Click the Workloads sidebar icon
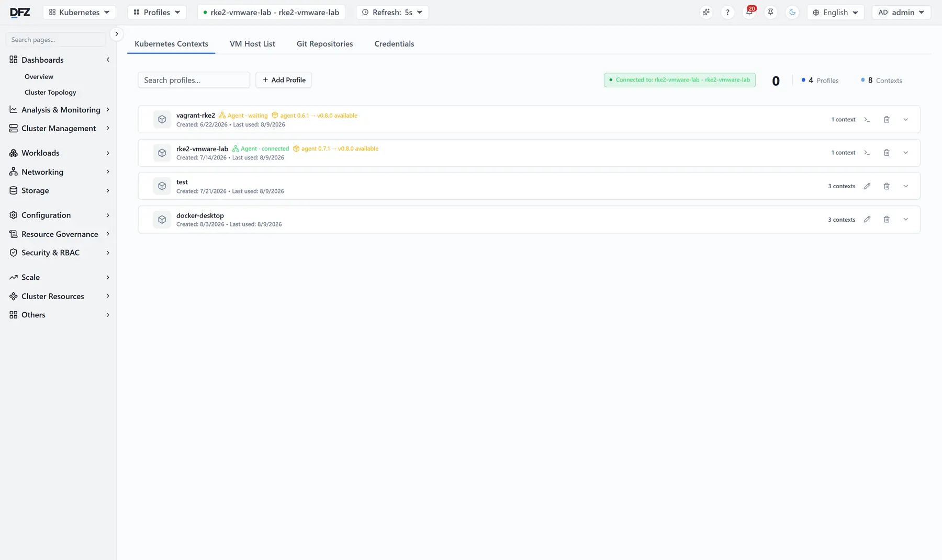Screen dimensions: 942x560 point(14,153)
